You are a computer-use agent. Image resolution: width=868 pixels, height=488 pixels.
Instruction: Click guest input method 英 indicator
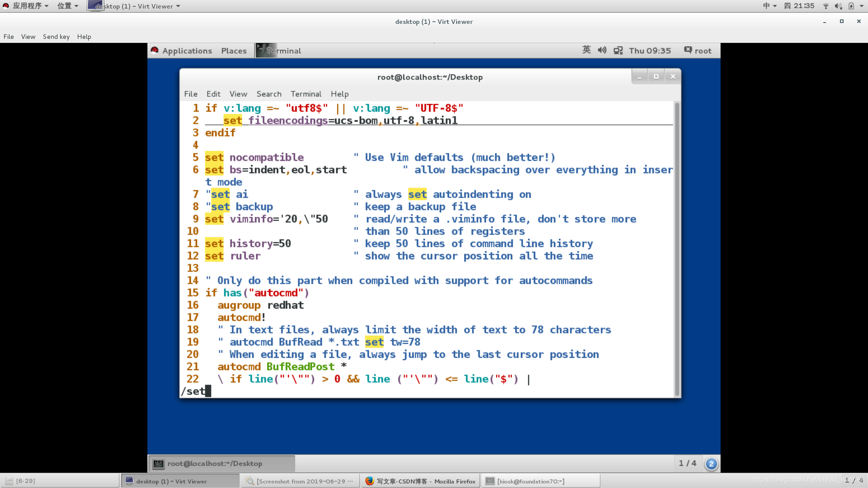click(586, 50)
